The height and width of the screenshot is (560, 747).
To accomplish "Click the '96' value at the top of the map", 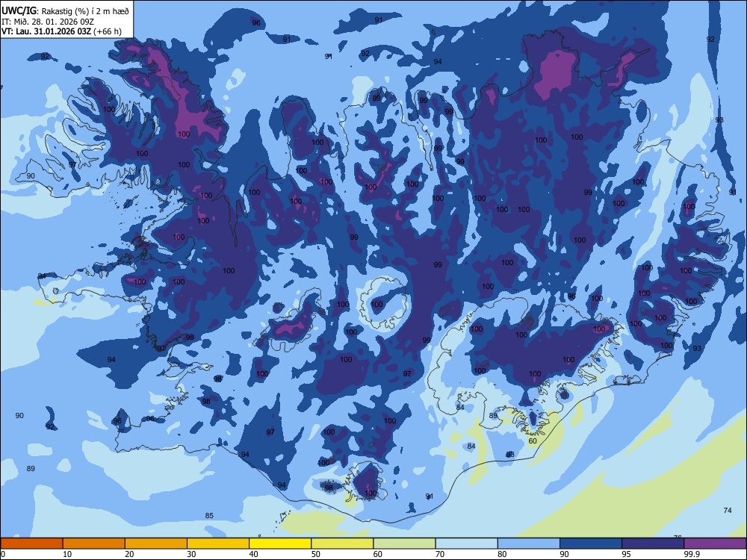I will (x=256, y=23).
